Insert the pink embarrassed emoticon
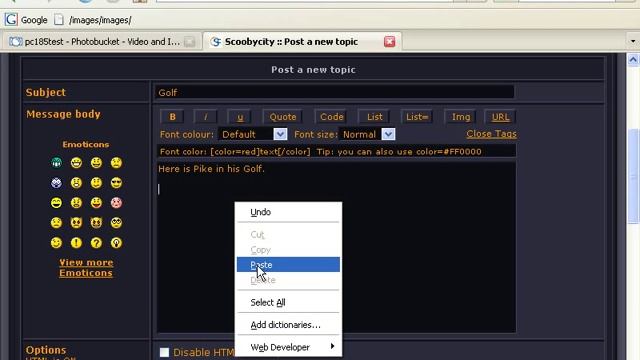This screenshot has height=360, width=640. (116, 202)
